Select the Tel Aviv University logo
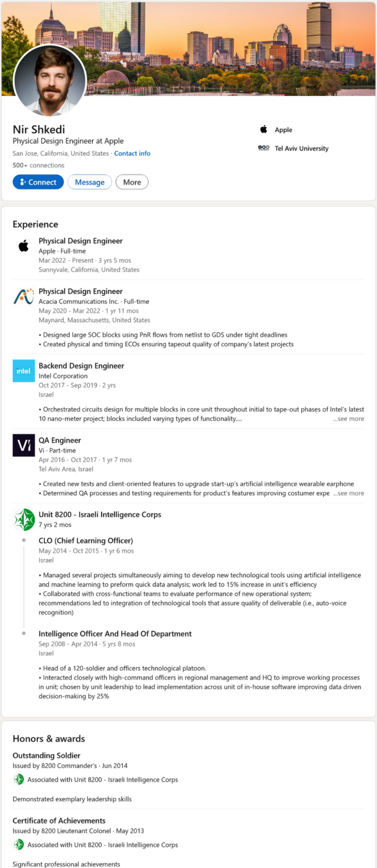The width and height of the screenshot is (377, 868). (x=264, y=148)
